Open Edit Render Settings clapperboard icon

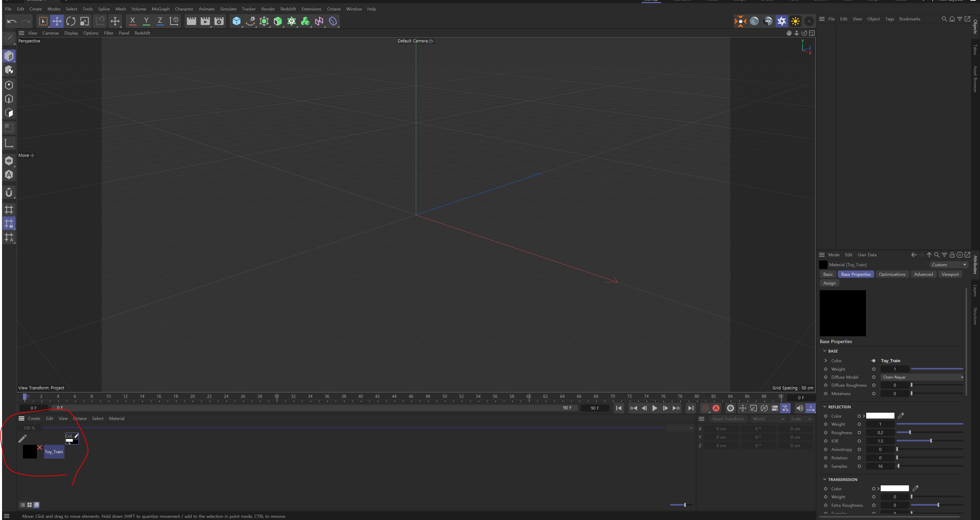tap(219, 21)
